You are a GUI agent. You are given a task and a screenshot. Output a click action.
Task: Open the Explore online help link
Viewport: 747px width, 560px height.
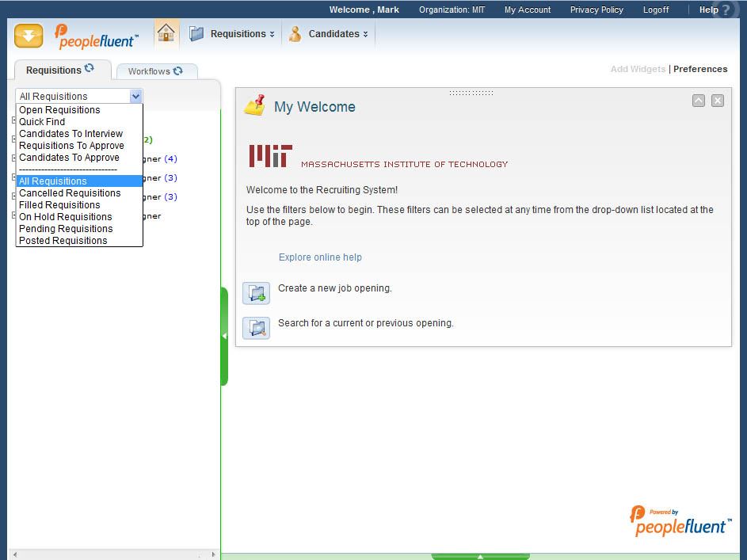click(x=320, y=257)
